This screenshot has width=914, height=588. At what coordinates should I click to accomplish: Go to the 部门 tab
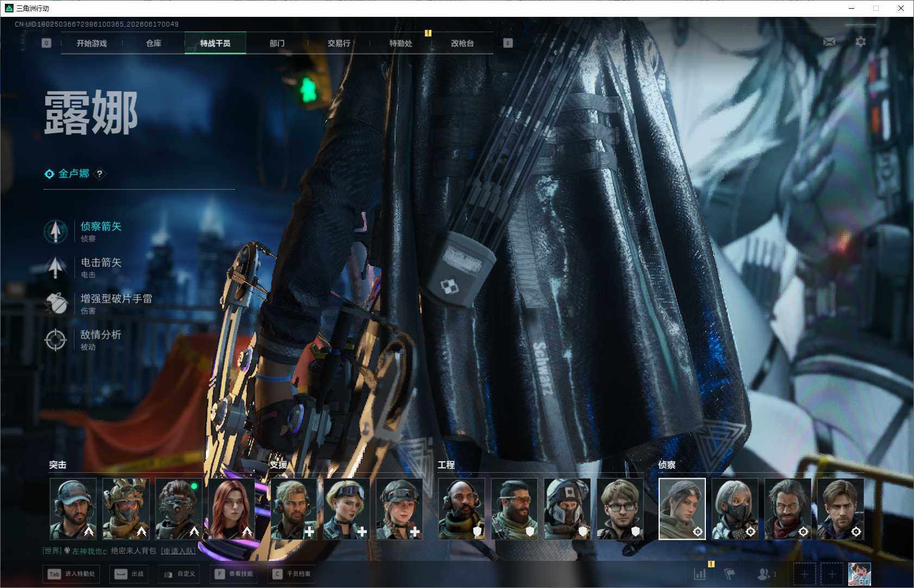point(277,43)
